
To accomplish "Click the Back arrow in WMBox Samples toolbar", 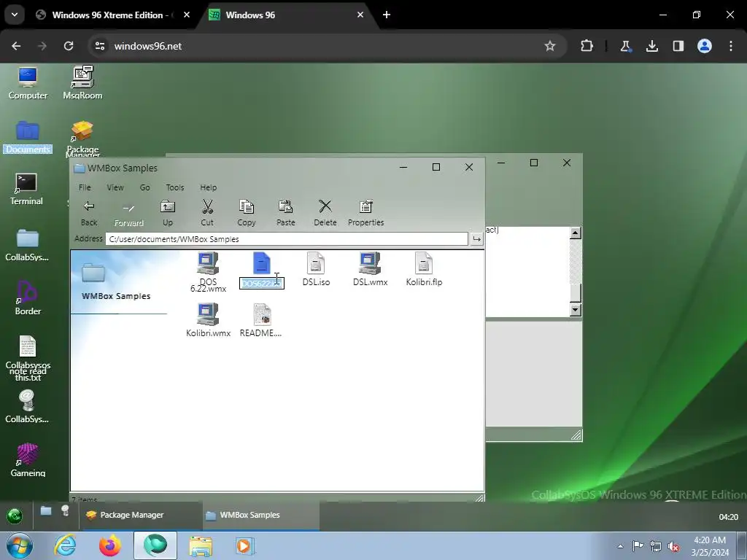I will [x=88, y=212].
